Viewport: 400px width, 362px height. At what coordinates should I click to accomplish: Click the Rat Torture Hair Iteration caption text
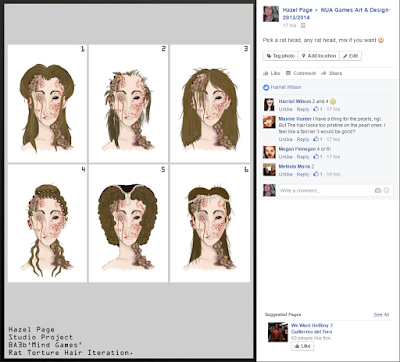tap(71, 353)
